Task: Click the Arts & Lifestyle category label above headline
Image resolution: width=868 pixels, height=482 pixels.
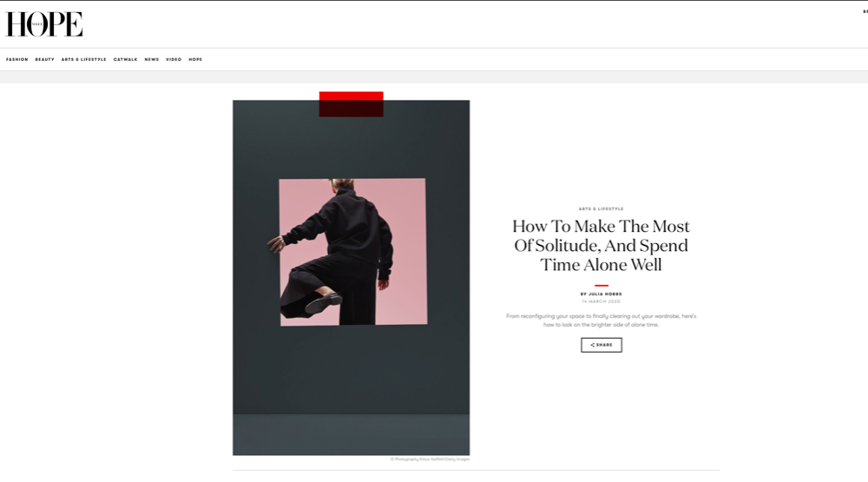Action: coord(602,208)
